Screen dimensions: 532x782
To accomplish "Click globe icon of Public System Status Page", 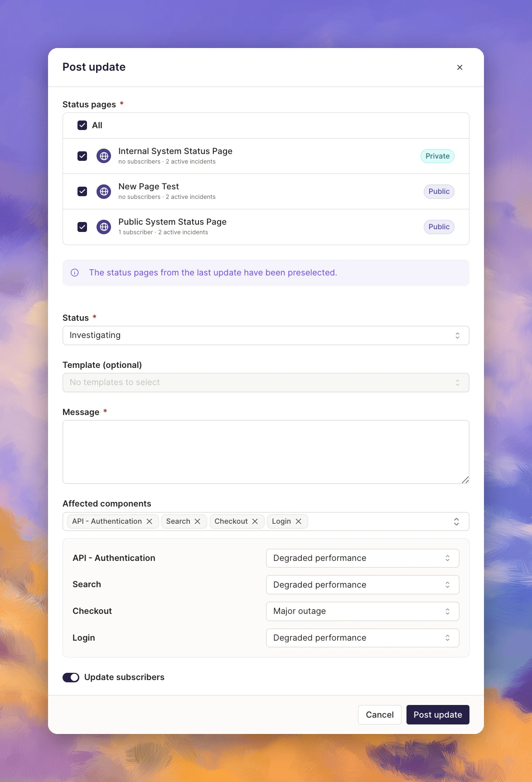I will tap(104, 227).
